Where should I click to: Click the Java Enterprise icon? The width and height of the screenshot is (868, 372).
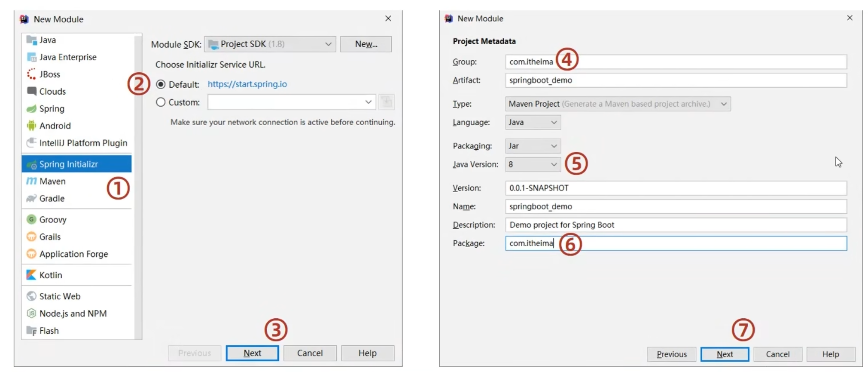(x=31, y=57)
